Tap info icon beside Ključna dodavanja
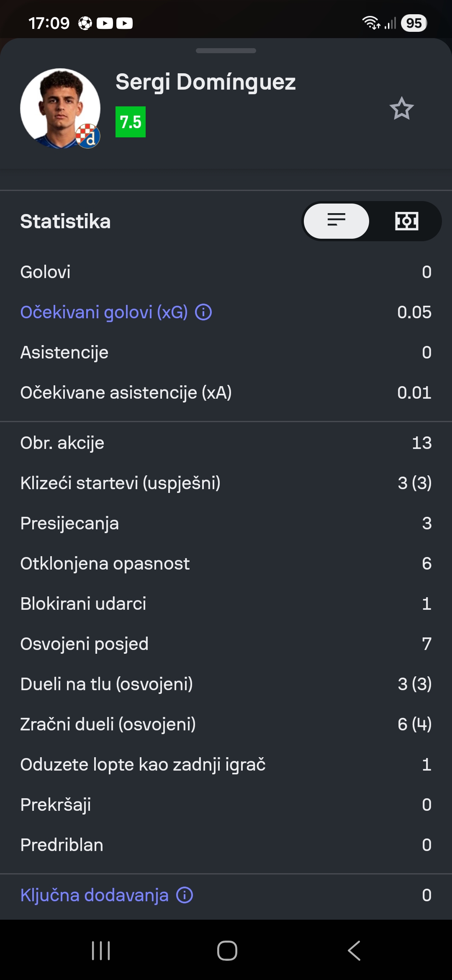 pos(185,895)
